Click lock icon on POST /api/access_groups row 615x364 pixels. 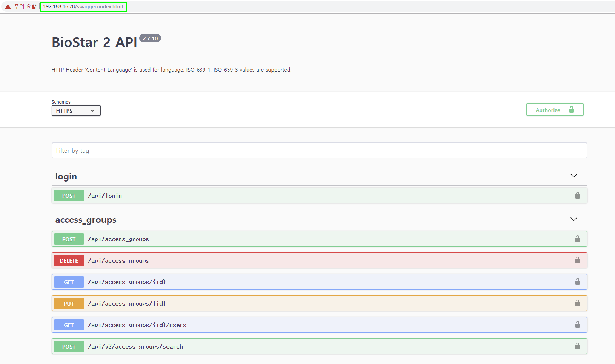pyautogui.click(x=577, y=239)
